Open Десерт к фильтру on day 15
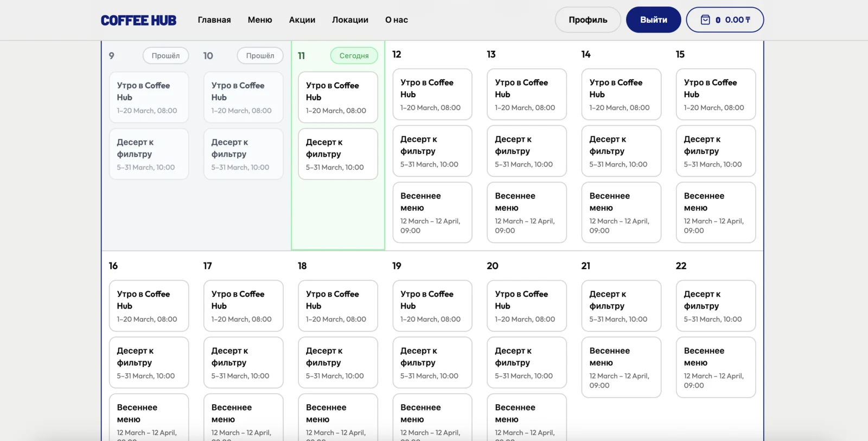Viewport: 868px width, 441px height. (x=716, y=151)
